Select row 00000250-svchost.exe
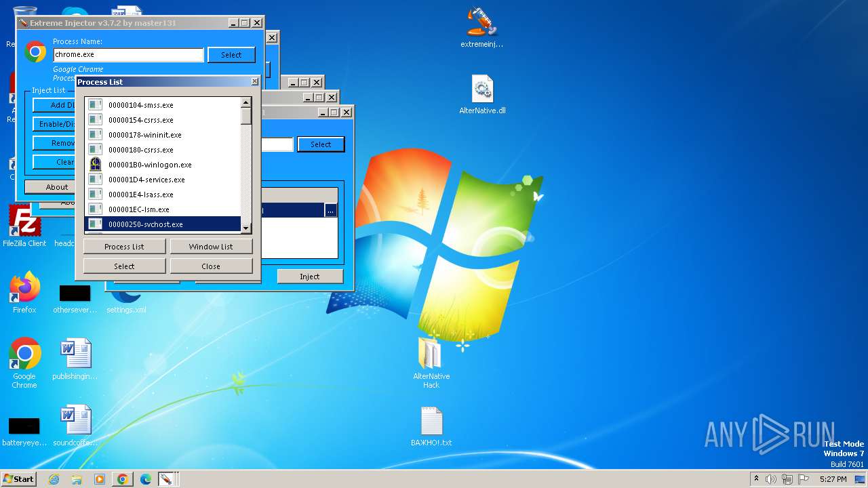Viewport: 868px width, 488px height. (163, 224)
